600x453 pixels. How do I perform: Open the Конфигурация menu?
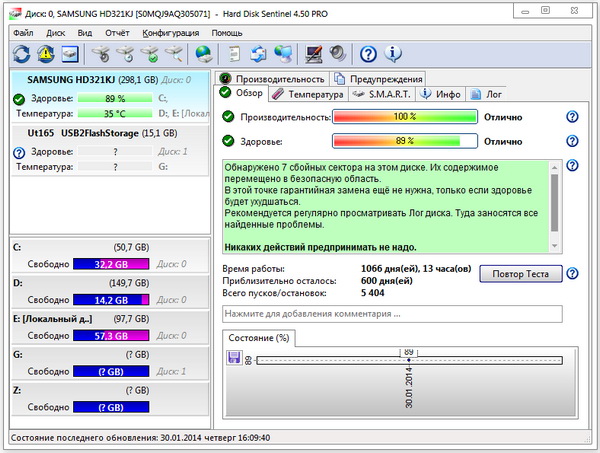click(x=169, y=32)
